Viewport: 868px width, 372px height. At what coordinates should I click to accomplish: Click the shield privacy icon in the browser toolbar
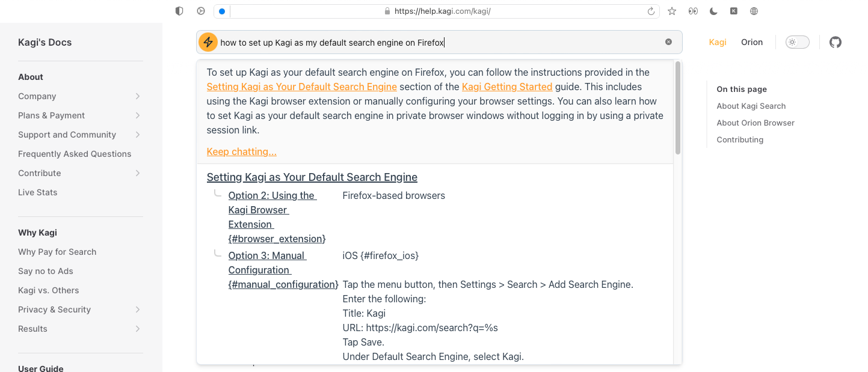179,11
